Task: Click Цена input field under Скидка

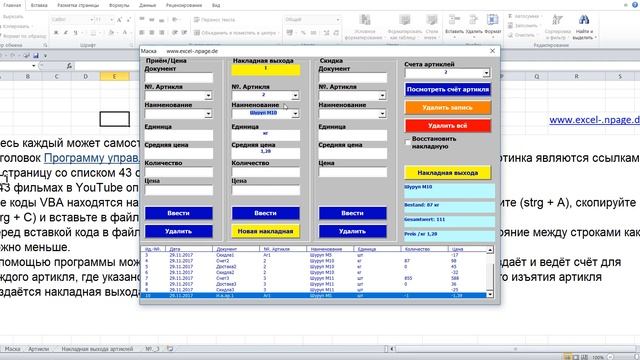Action: (x=352, y=172)
